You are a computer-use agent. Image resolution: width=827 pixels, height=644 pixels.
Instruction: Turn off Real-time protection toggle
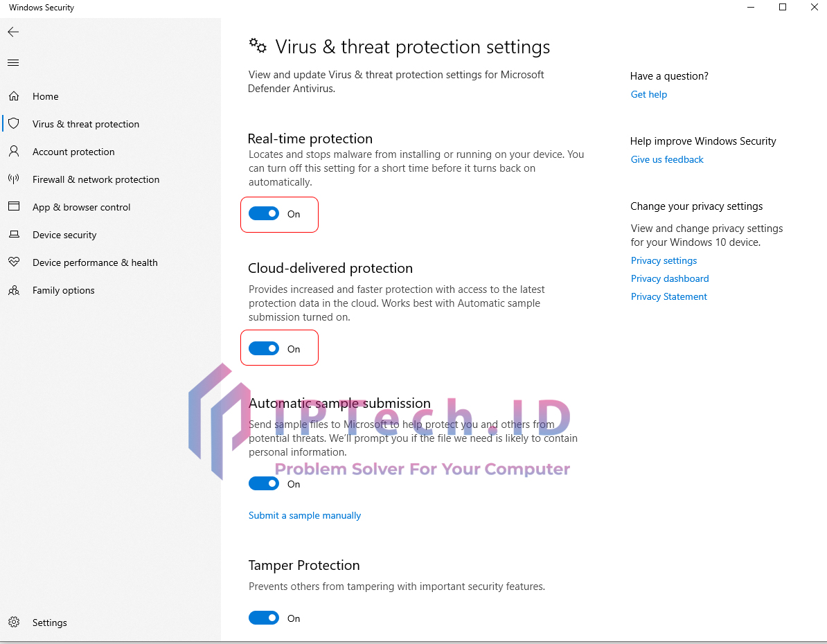[264, 214]
